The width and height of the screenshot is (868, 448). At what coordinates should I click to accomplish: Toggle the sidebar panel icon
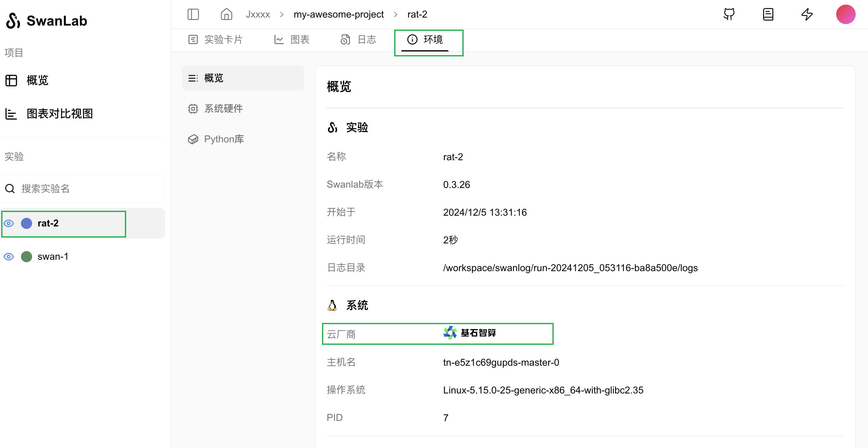pos(193,14)
